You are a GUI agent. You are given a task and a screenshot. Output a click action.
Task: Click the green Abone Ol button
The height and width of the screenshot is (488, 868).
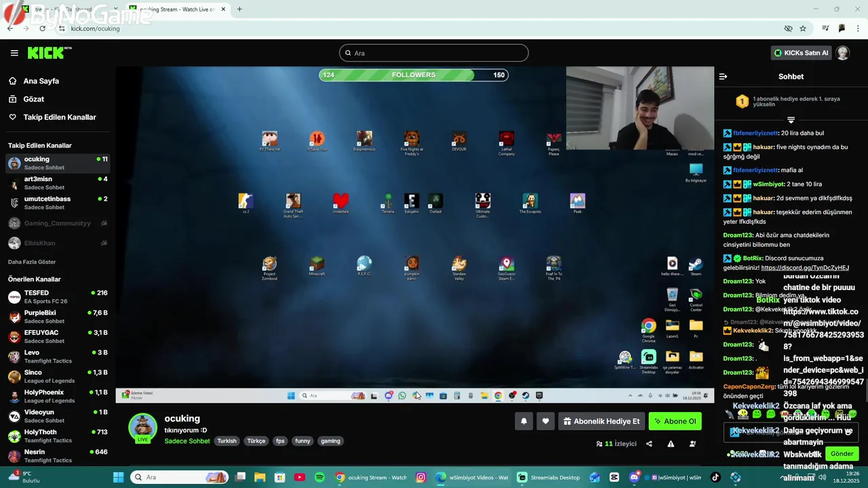(675, 422)
